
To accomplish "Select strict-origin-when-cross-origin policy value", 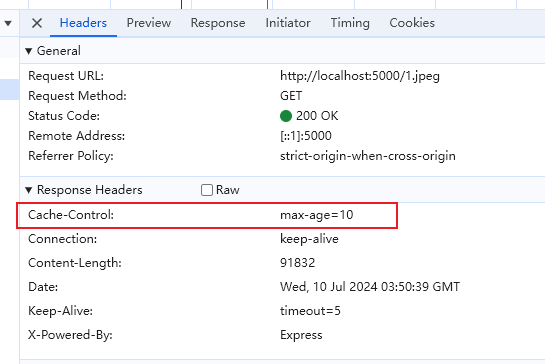I will (368, 156).
